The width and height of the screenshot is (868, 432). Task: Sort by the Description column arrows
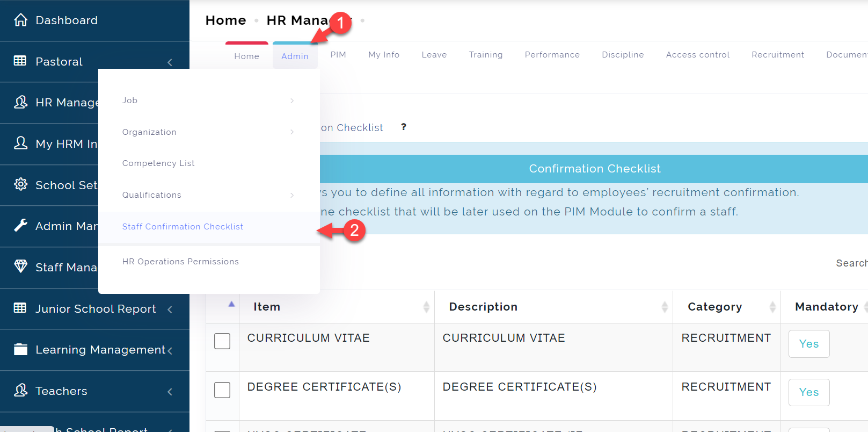click(665, 307)
